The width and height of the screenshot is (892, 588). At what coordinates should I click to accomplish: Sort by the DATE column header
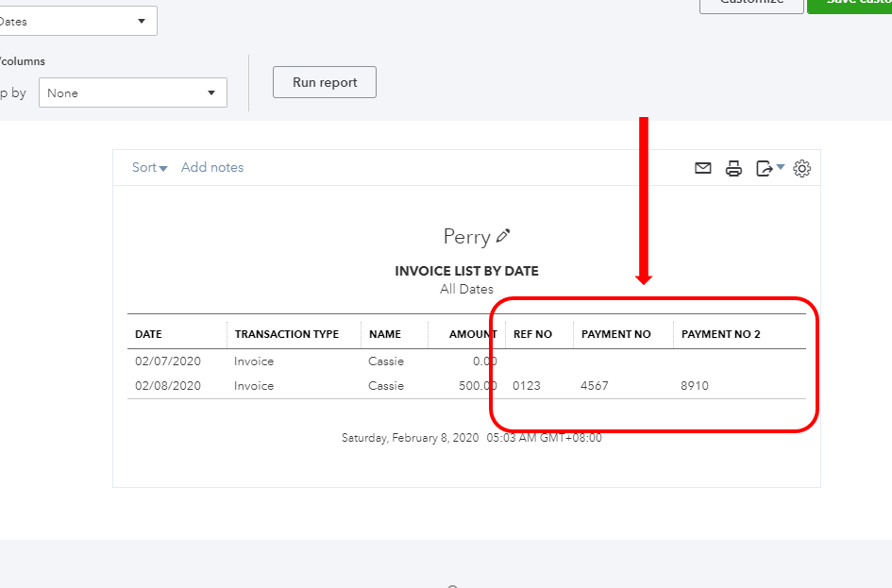tap(148, 334)
